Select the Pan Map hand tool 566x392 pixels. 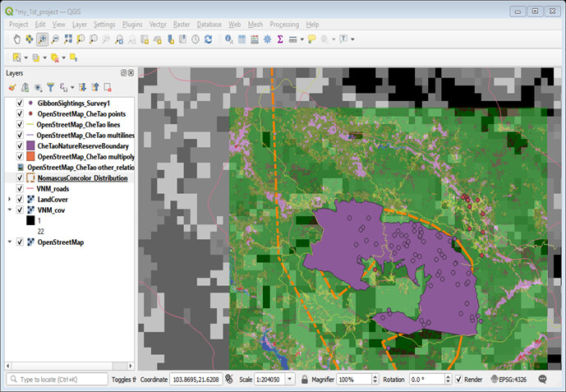click(16, 39)
